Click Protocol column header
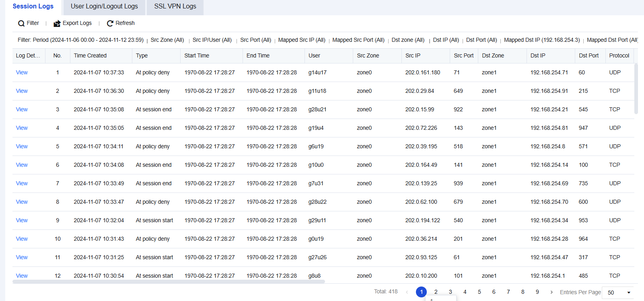The width and height of the screenshot is (644, 301). pyautogui.click(x=619, y=55)
